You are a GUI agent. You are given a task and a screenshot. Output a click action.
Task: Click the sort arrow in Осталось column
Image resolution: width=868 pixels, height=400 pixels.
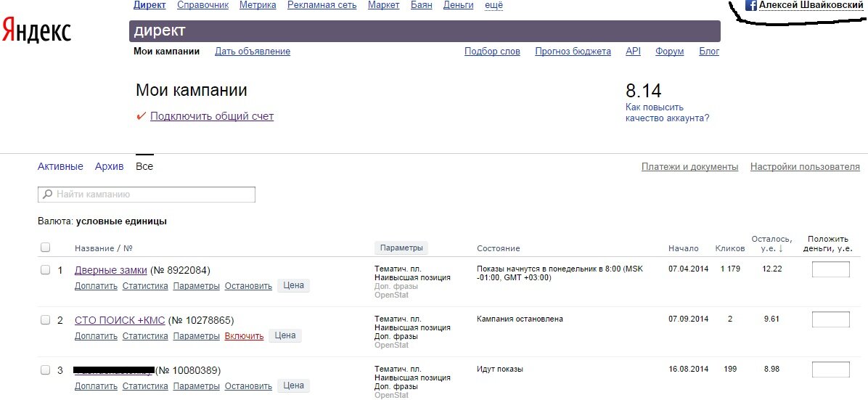pyautogui.click(x=781, y=249)
